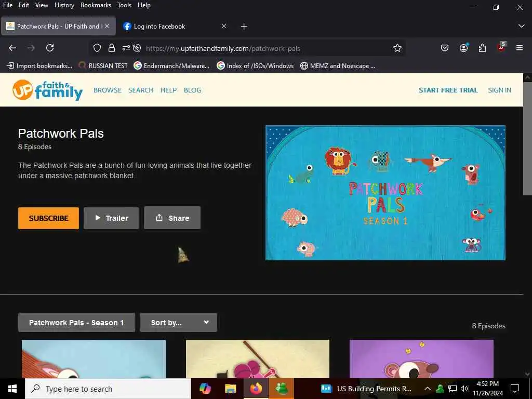Open the Edit menu
The width and height of the screenshot is (532, 399).
pos(23,5)
